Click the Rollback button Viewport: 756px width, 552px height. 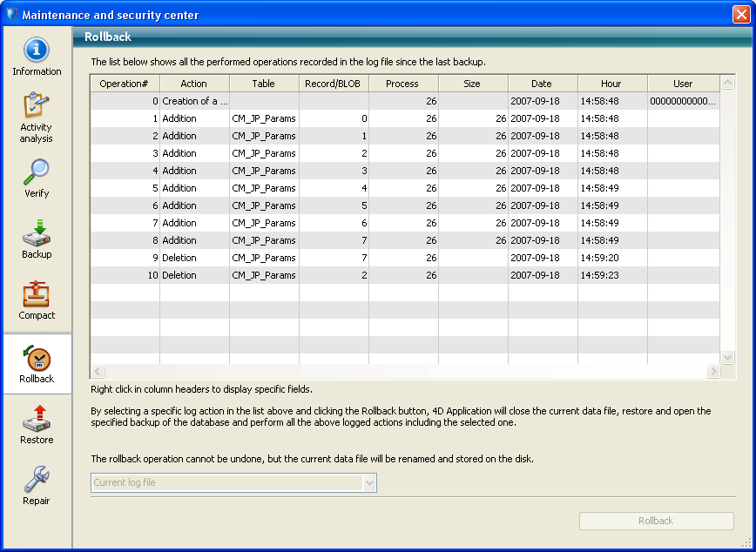[x=656, y=521]
